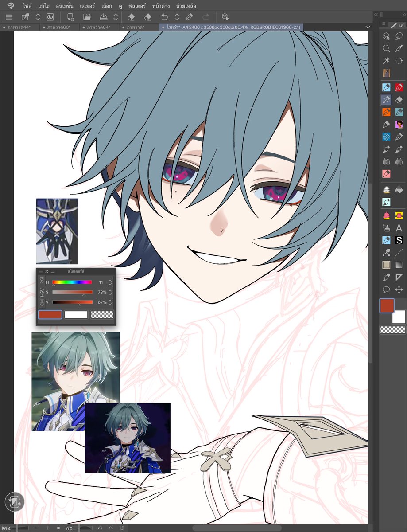
Task: Select the Move Layer tool
Action: 399,290
